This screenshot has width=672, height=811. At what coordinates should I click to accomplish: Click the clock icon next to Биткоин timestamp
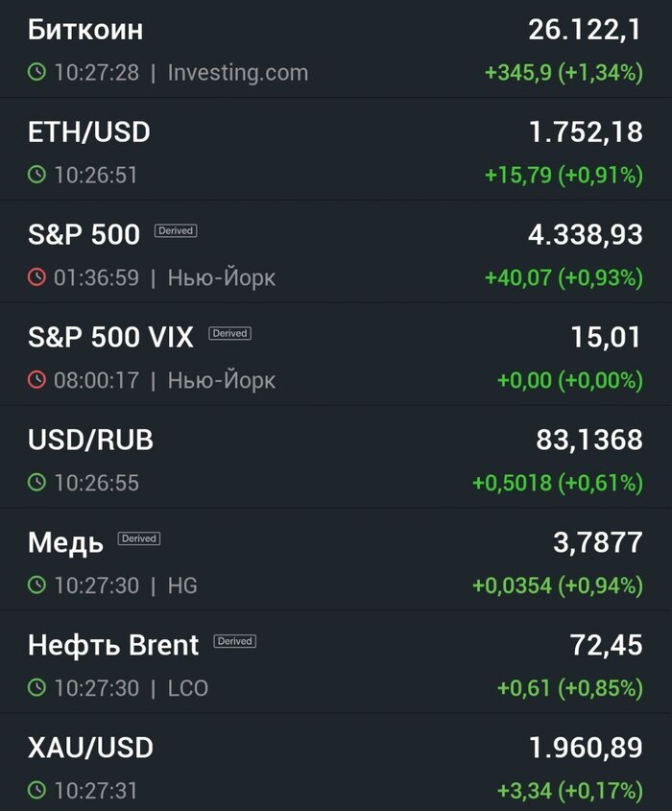pos(36,72)
